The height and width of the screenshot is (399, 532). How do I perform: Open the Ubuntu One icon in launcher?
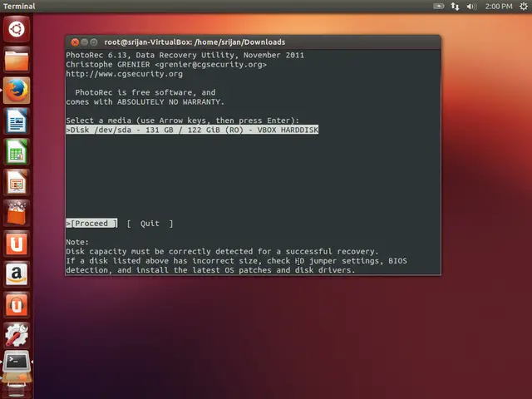[17, 244]
